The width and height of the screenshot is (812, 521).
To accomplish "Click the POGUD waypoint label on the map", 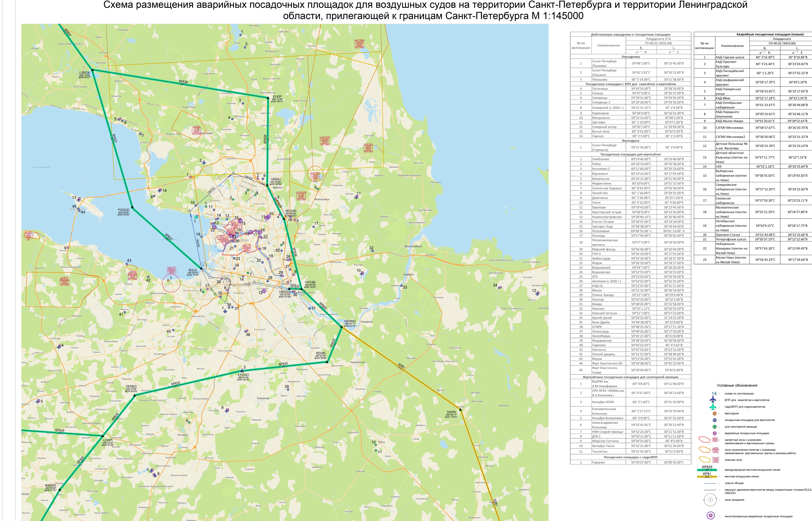I will (x=124, y=210).
